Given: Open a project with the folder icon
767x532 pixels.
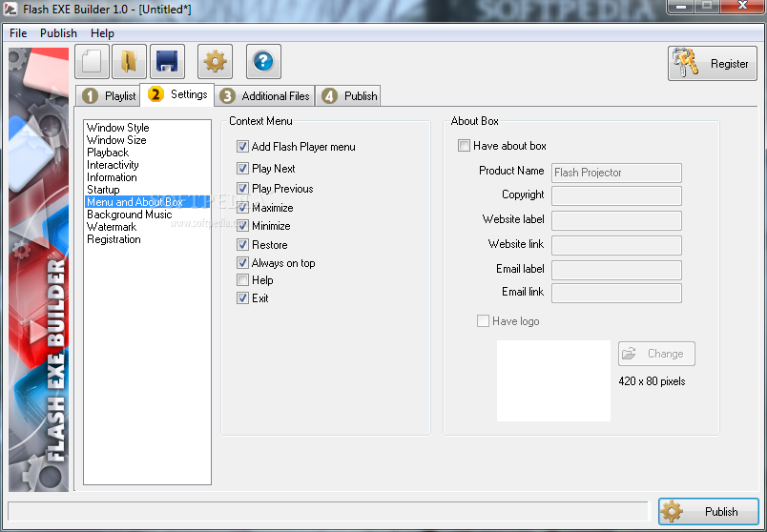Looking at the screenshot, I should pyautogui.click(x=129, y=62).
